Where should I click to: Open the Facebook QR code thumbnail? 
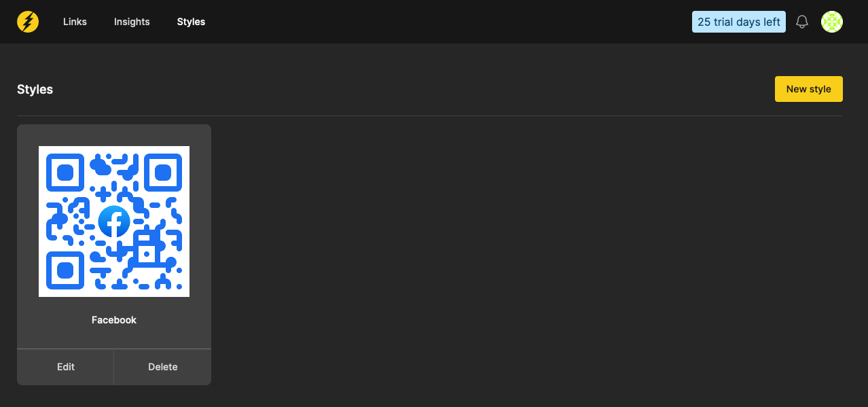[x=114, y=222]
